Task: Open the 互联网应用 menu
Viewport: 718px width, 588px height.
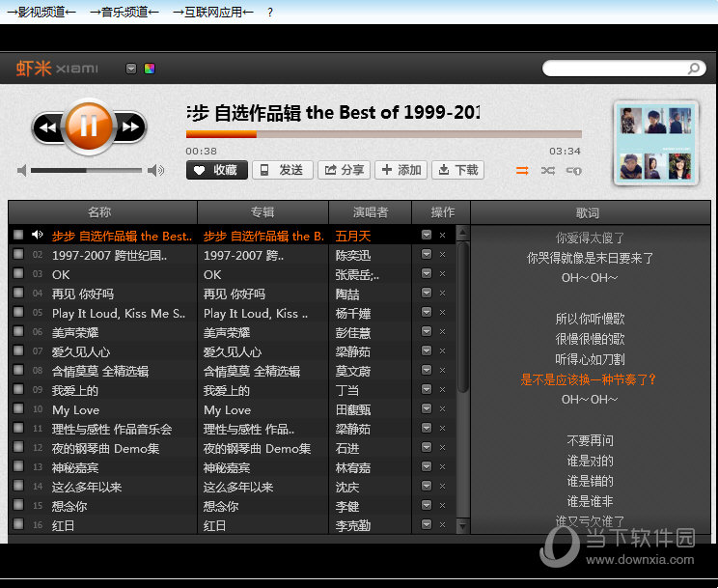Action: 212,12
